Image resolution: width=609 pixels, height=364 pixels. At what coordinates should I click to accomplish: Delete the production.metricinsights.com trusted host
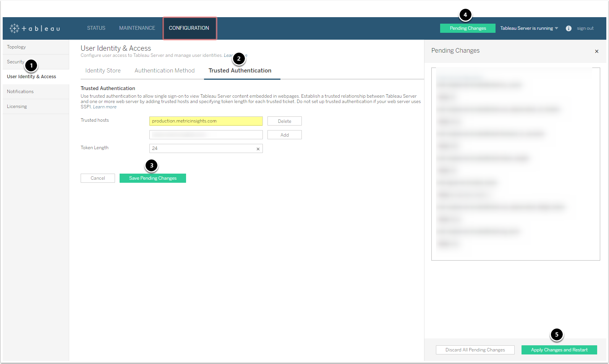285,121
